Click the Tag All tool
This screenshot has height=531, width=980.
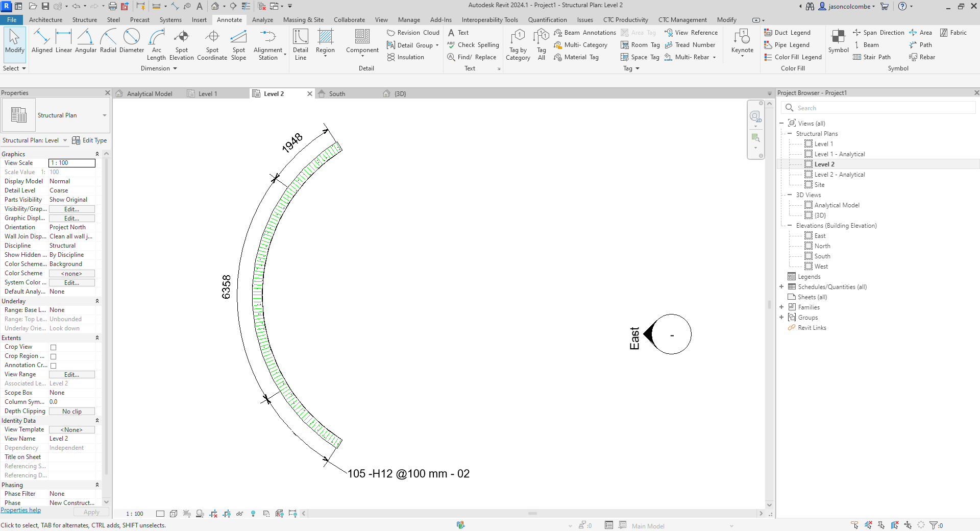pyautogui.click(x=541, y=43)
